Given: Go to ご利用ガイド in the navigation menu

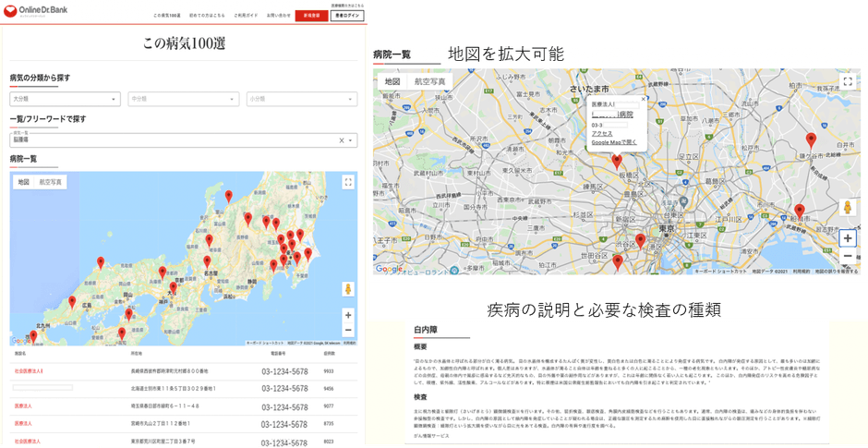Looking at the screenshot, I should (x=246, y=16).
